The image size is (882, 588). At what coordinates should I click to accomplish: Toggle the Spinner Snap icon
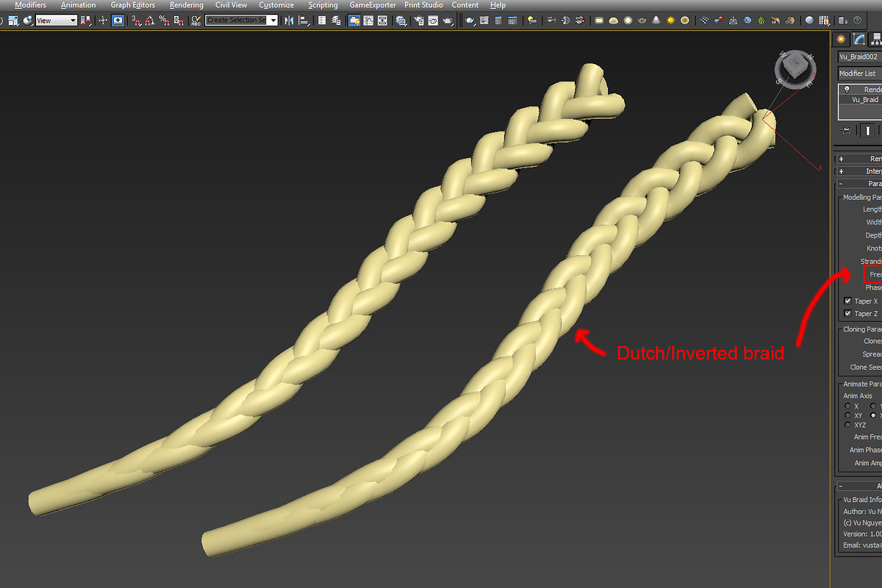(x=179, y=21)
